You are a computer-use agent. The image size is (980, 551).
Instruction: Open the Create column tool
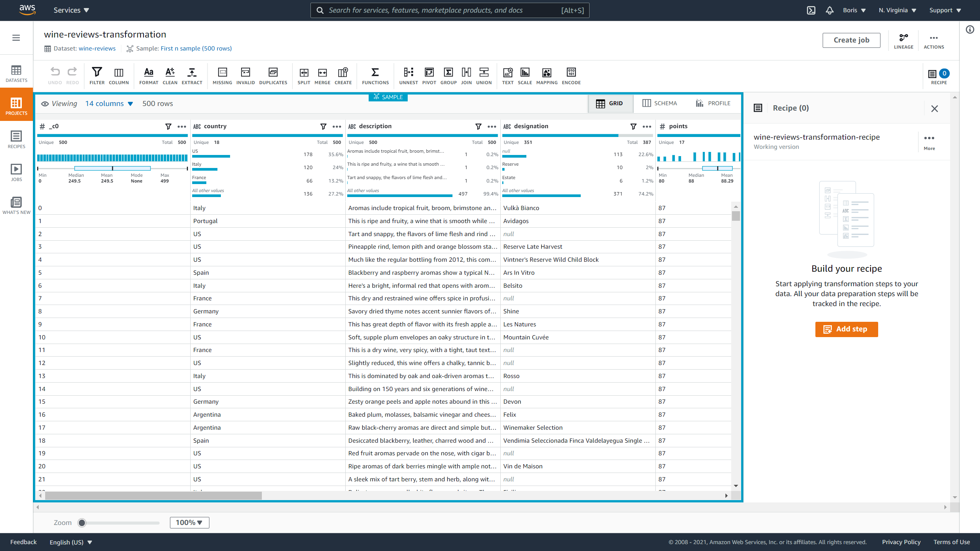343,76
